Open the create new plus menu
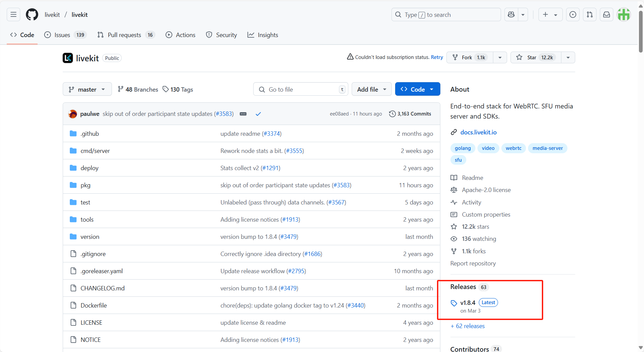Viewport: 644px width, 352px height. [x=550, y=14]
